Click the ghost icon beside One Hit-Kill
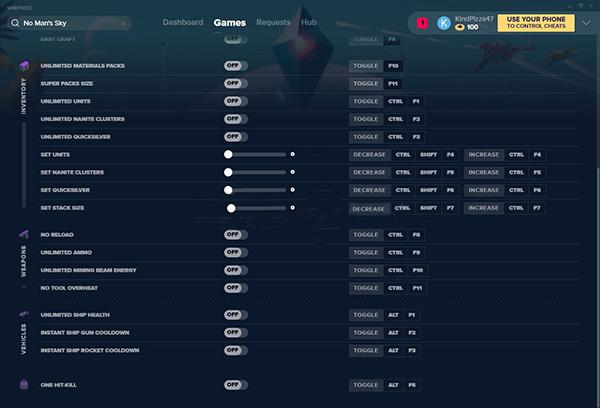This screenshot has height=408, width=600. click(x=24, y=384)
